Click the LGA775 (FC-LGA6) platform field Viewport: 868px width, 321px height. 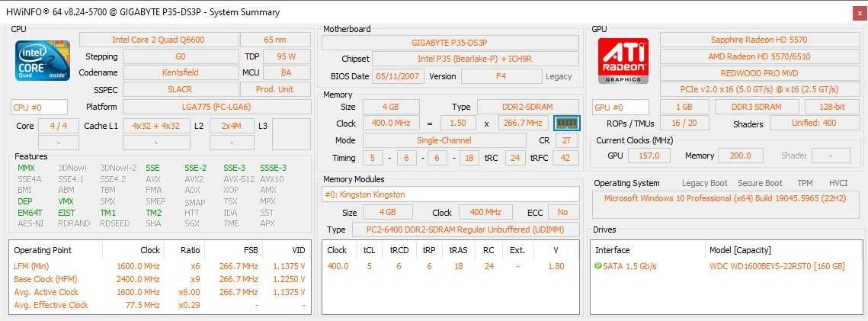pyautogui.click(x=217, y=107)
